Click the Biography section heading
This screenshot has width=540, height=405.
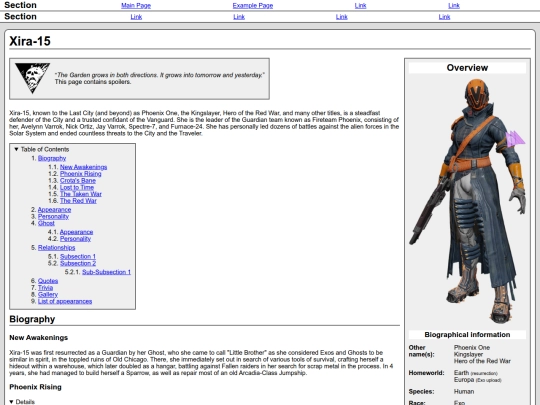[32, 319]
